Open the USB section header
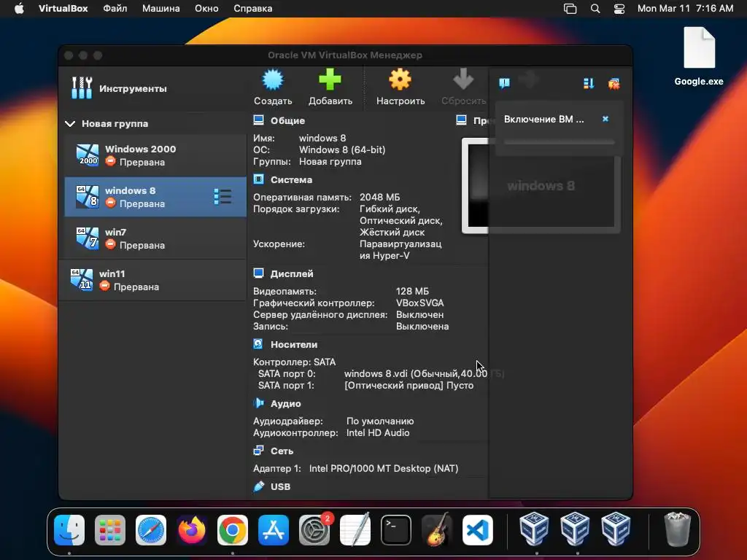Image resolution: width=747 pixels, height=560 pixels. (280, 486)
